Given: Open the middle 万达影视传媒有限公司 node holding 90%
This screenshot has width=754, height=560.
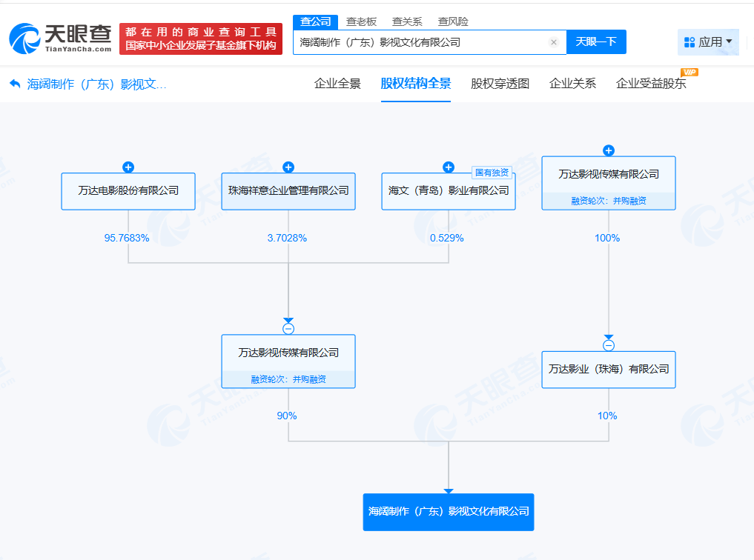Looking at the screenshot, I should [x=288, y=361].
